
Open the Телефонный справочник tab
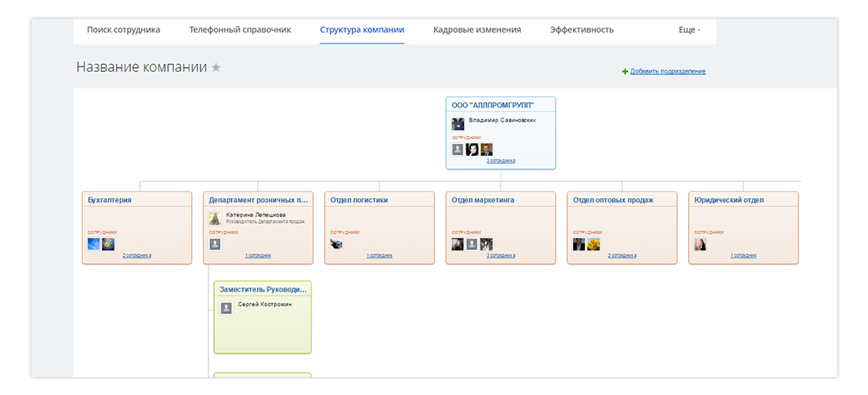(240, 30)
